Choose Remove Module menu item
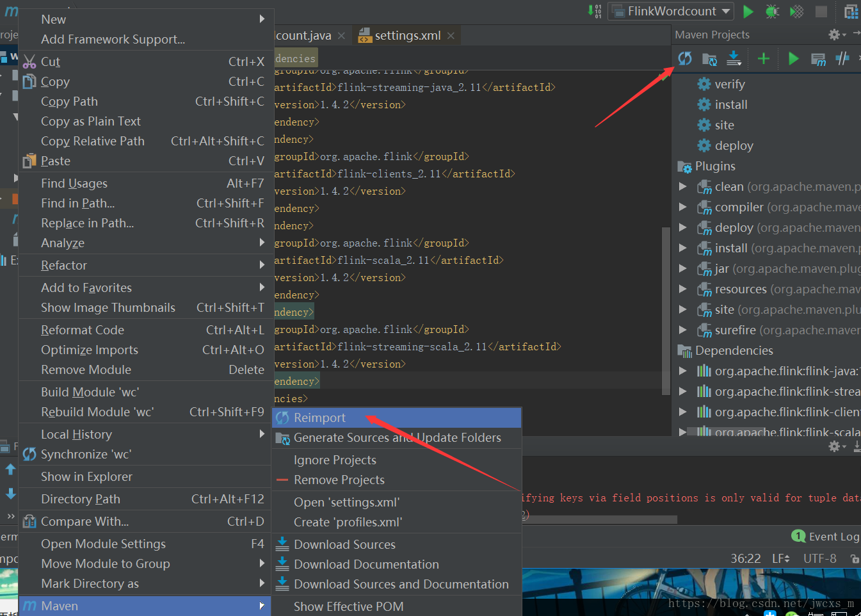The height and width of the screenshot is (616, 861). pos(145,369)
